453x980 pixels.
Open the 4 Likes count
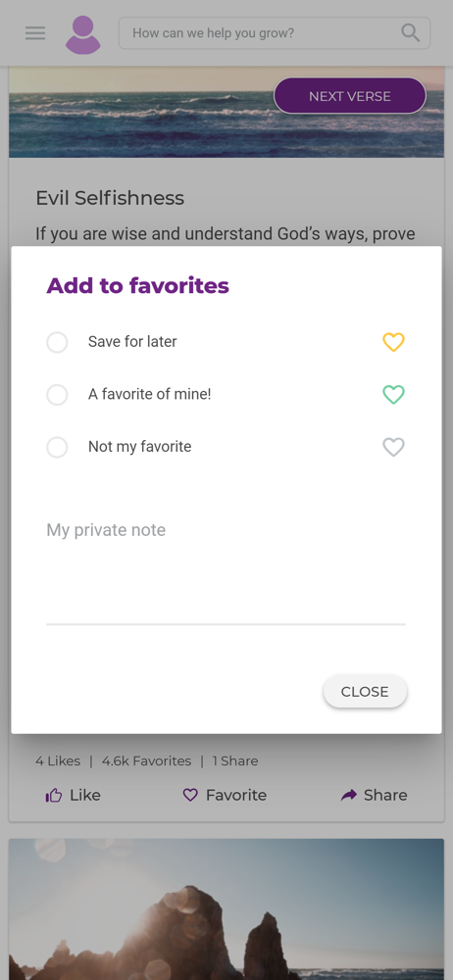pos(58,761)
